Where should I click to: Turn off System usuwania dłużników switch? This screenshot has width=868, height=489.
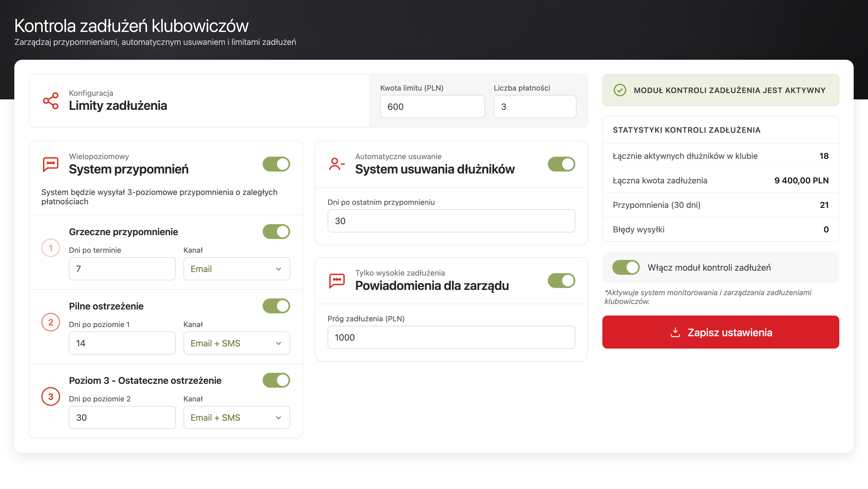[x=561, y=164]
